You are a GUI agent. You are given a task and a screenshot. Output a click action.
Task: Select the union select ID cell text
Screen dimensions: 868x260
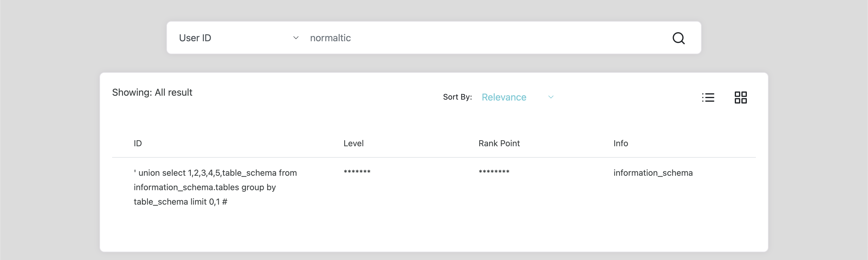coord(215,187)
